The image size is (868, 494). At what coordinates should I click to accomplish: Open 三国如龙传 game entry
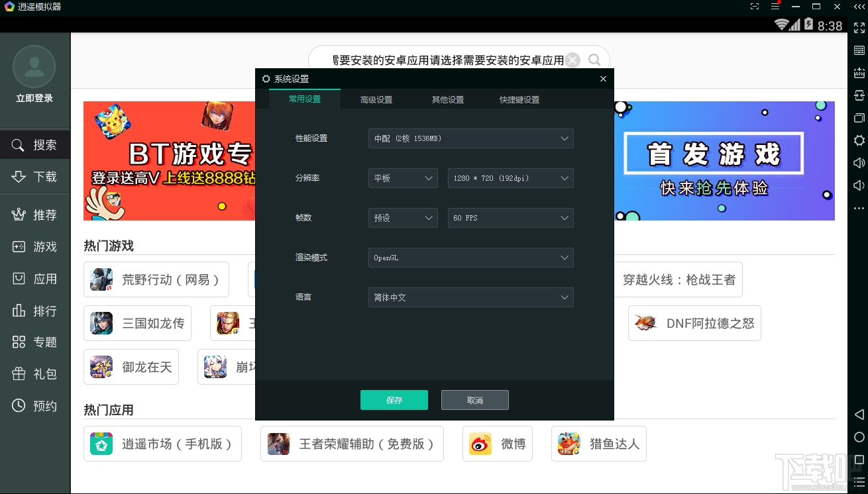coord(138,323)
